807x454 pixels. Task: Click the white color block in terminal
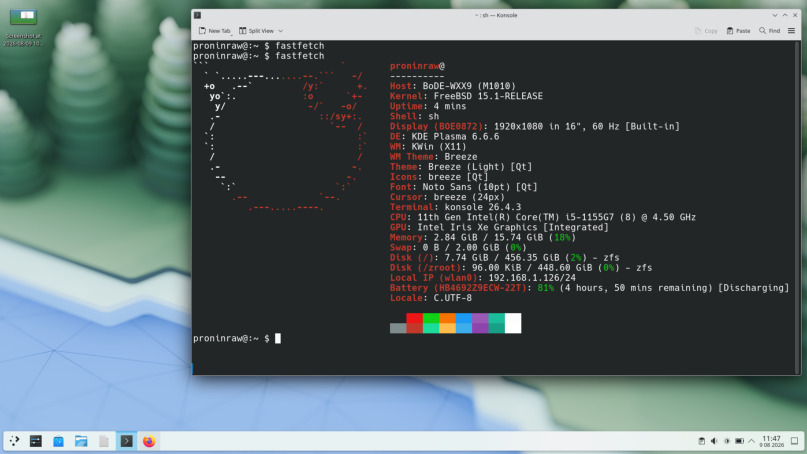[x=513, y=323]
